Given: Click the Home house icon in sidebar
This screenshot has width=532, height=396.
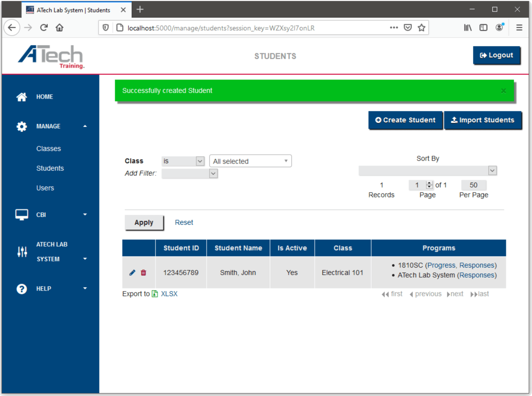Looking at the screenshot, I should coord(22,97).
